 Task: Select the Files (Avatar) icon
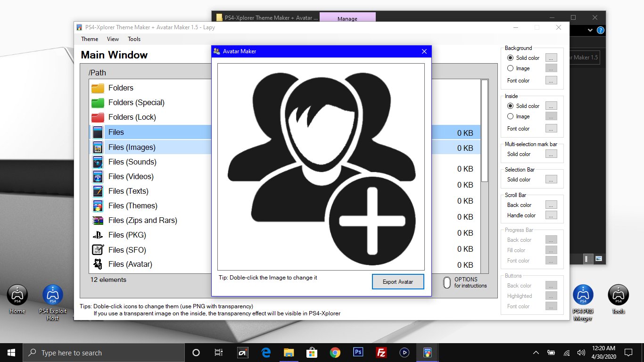[x=98, y=264]
